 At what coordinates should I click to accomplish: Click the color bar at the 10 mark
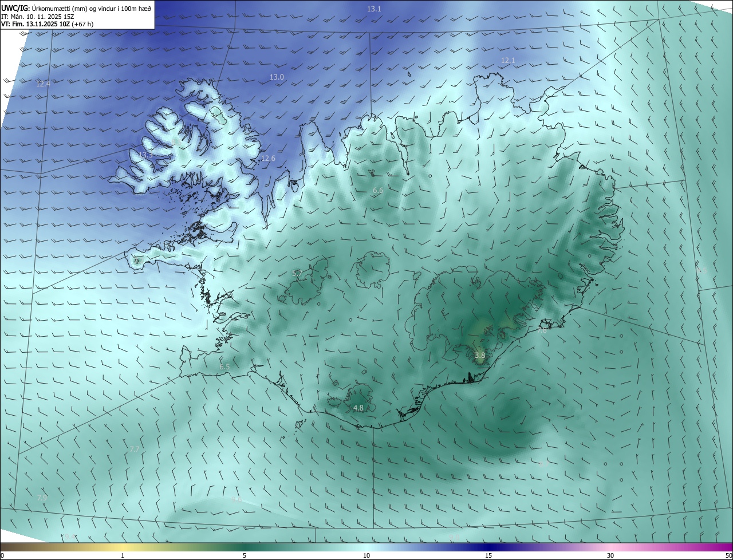pyautogui.click(x=366, y=555)
